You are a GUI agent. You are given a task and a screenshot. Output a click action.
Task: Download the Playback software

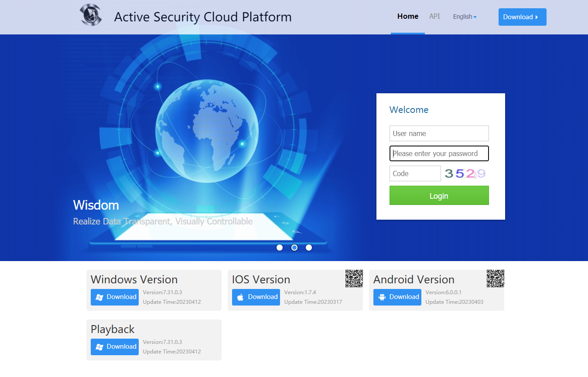coord(115,347)
